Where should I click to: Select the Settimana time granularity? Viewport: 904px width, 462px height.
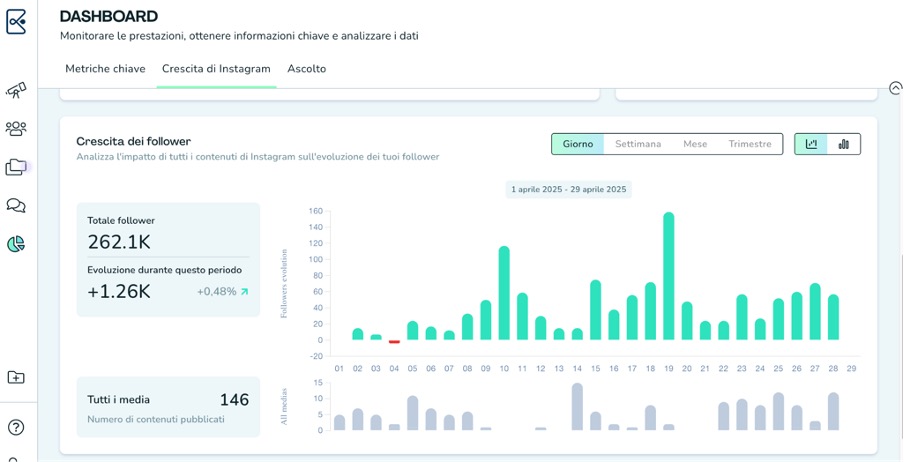pyautogui.click(x=638, y=144)
